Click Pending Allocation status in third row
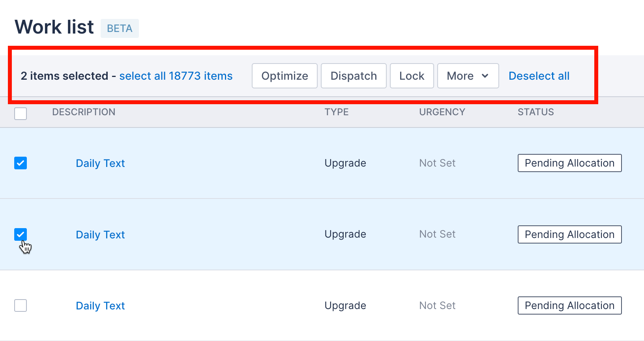This screenshot has height=341, width=644. [x=569, y=305]
